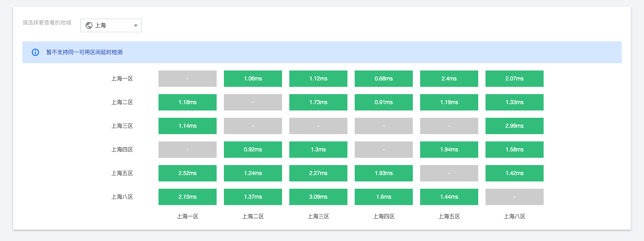Click the 2.4ms latency cell
Viewport: 644px width, 241px height.
tap(449, 79)
